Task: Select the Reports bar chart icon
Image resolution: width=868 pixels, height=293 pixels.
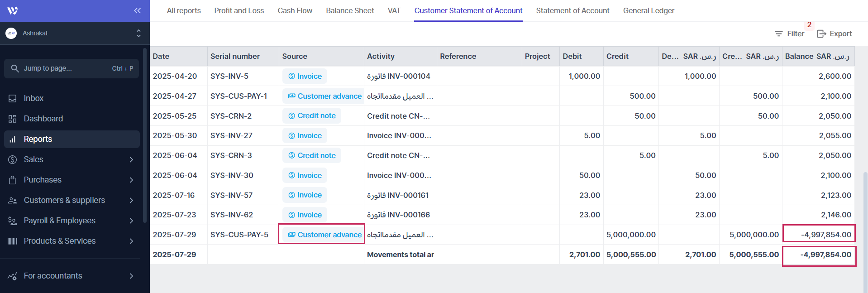Action: pyautogui.click(x=13, y=139)
